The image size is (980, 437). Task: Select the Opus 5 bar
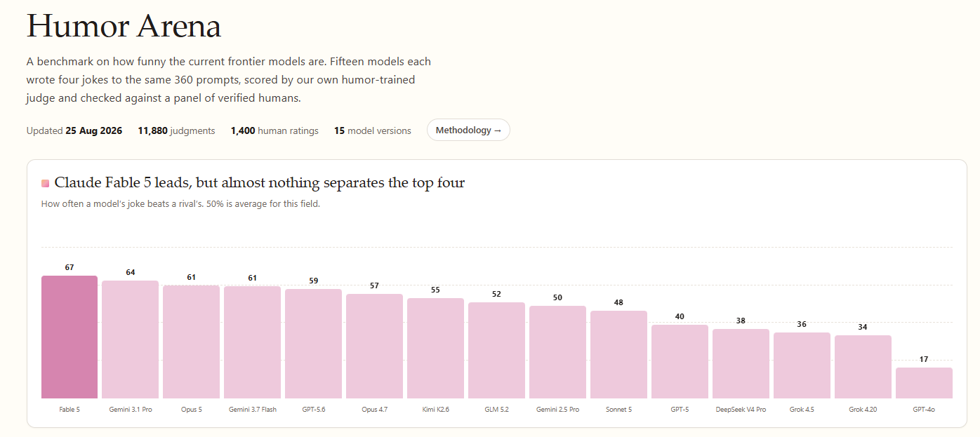[192, 342]
